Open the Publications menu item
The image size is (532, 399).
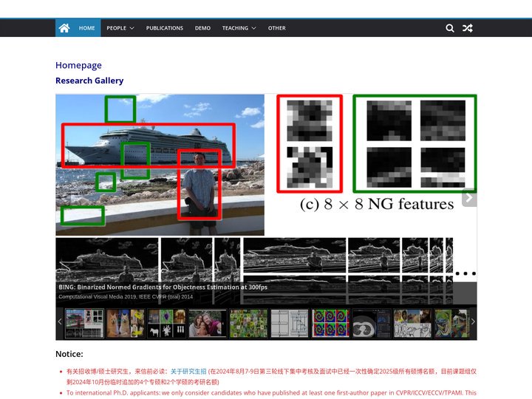(x=165, y=28)
